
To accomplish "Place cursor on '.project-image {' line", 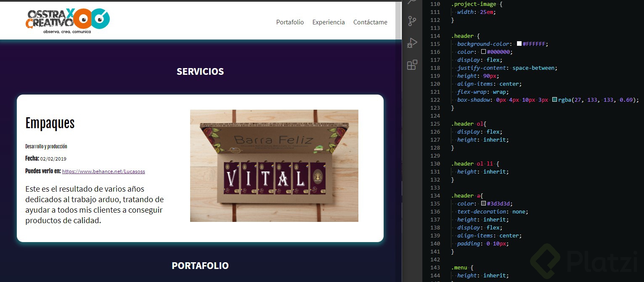I will click(476, 4).
